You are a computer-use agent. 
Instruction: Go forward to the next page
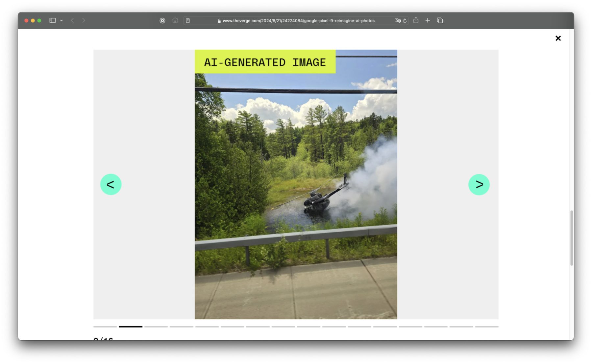tap(84, 20)
